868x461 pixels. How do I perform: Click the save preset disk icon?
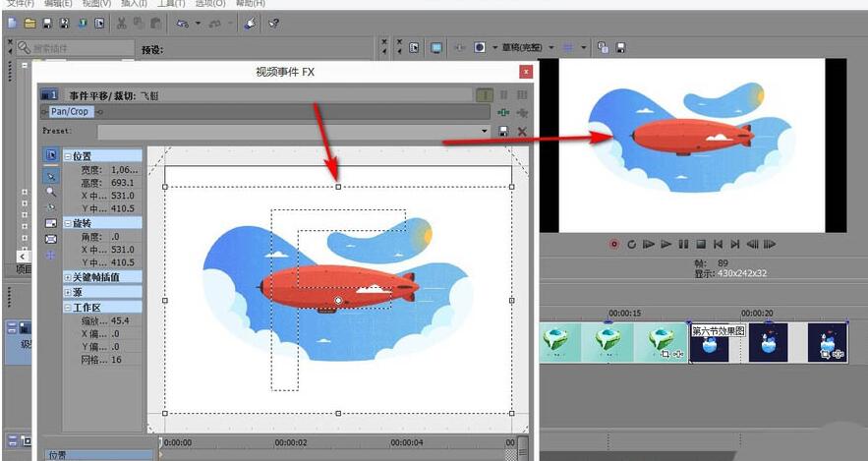coord(504,131)
